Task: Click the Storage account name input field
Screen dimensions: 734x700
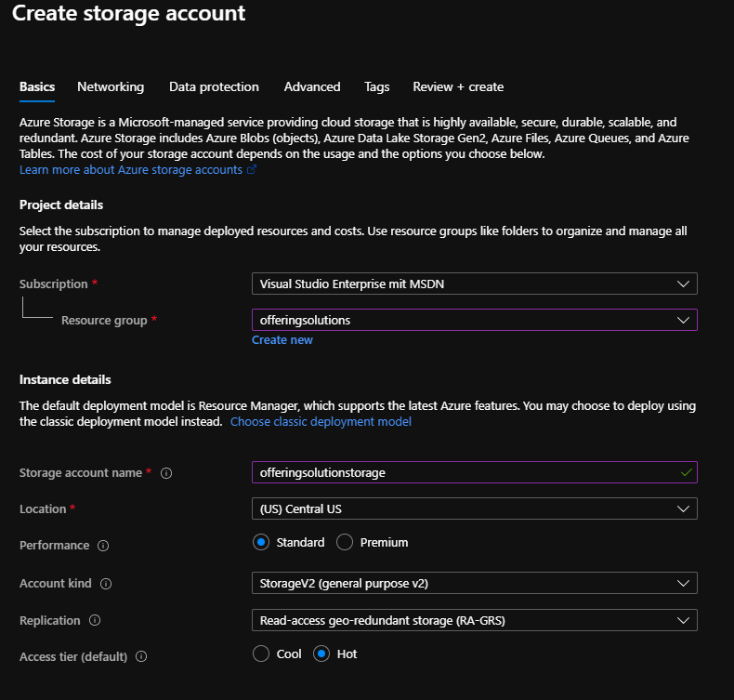Action: click(x=475, y=472)
